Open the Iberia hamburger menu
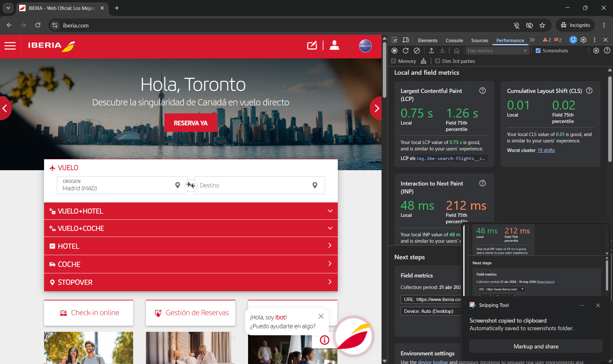 click(x=10, y=46)
